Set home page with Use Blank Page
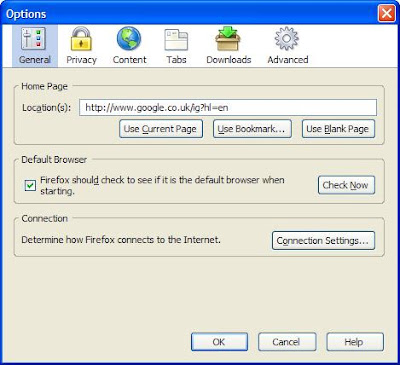This screenshot has height=365, width=400. tap(338, 129)
